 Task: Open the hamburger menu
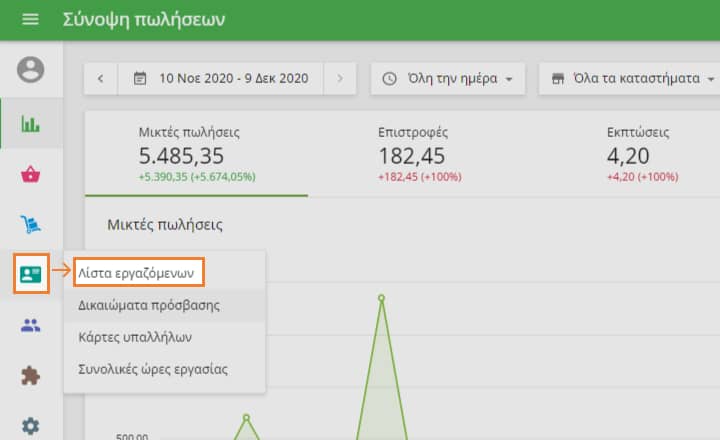[30, 19]
